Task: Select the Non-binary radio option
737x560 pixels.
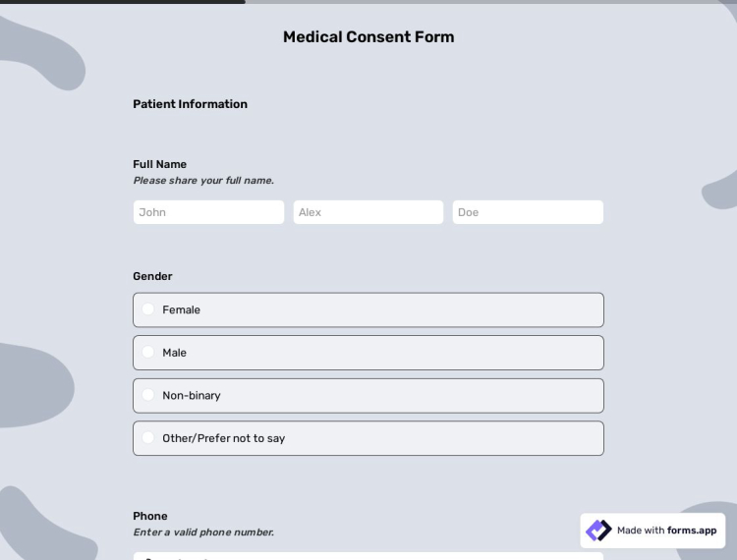Action: 148,395
